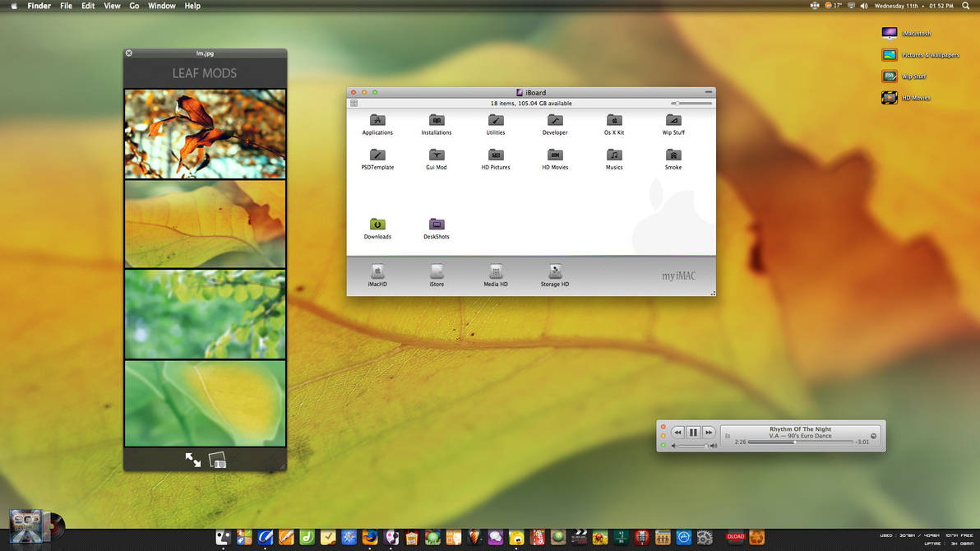Mute the speaker in the music player
The width and height of the screenshot is (980, 551).
pos(674,446)
